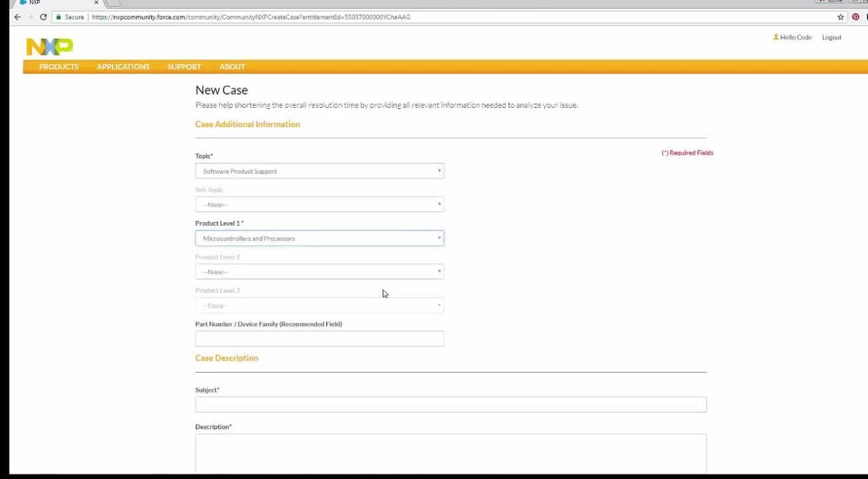868x479 pixels.
Task: Open the Product Level 1 dropdown
Action: [319, 238]
